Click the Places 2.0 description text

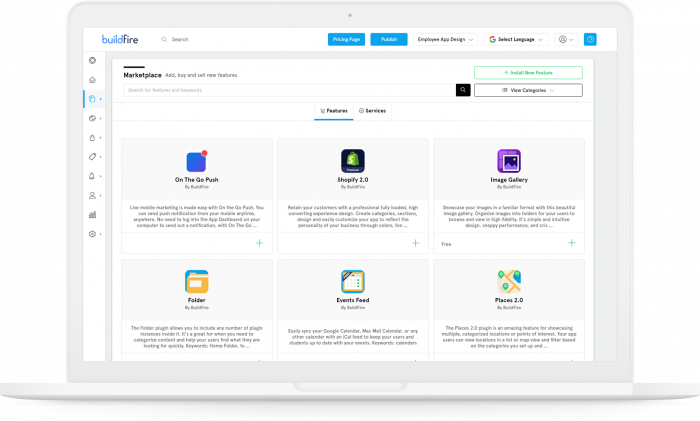point(509,337)
